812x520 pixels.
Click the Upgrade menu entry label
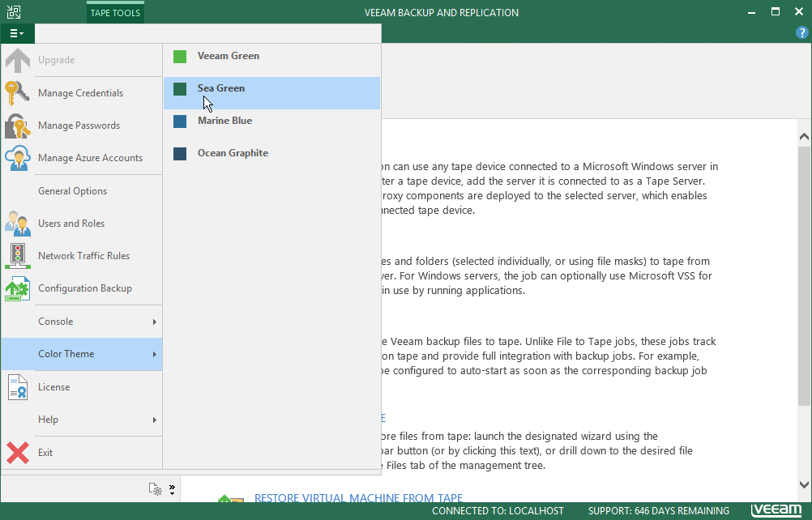(57, 60)
